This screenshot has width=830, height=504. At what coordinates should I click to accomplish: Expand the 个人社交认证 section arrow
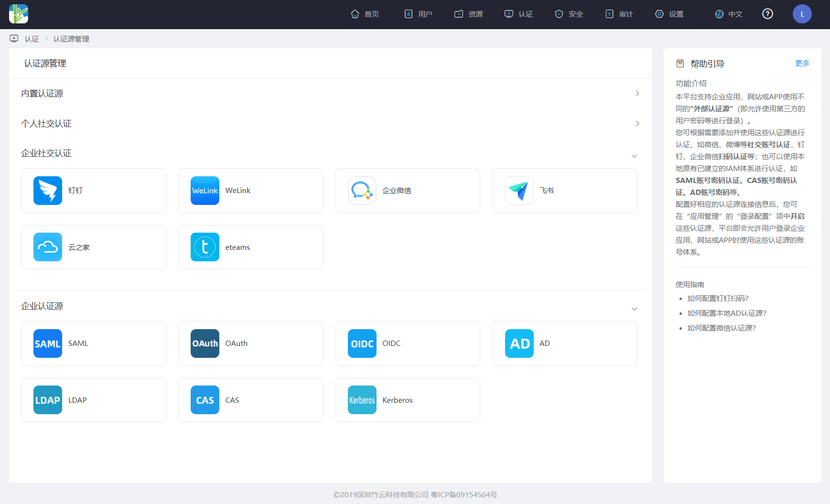click(637, 123)
